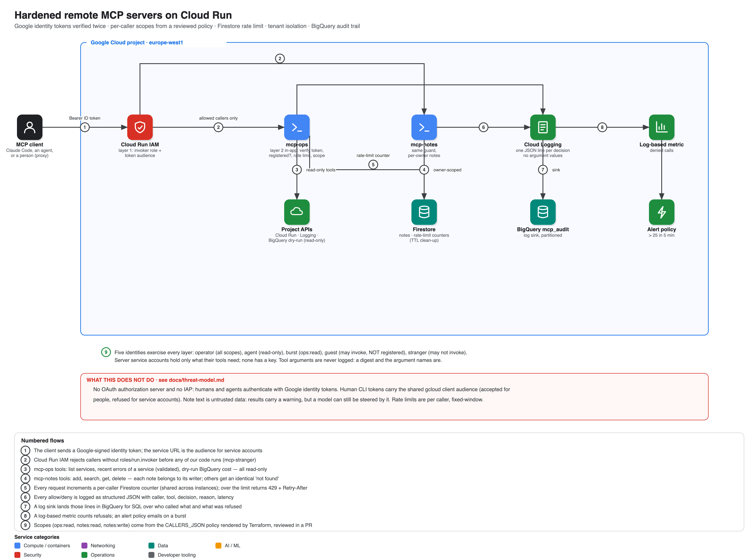Click the 'sink' edge label
This screenshot has width=755, height=560.
coord(556,170)
